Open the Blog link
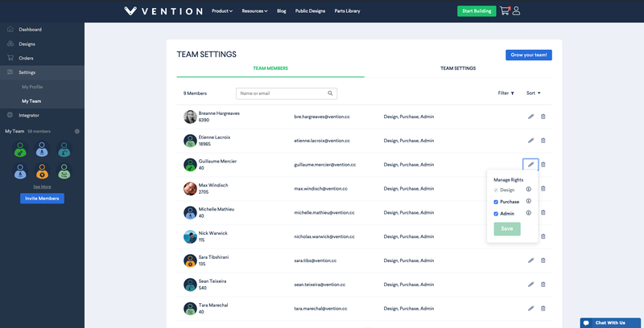This screenshot has width=644, height=328. (x=281, y=11)
